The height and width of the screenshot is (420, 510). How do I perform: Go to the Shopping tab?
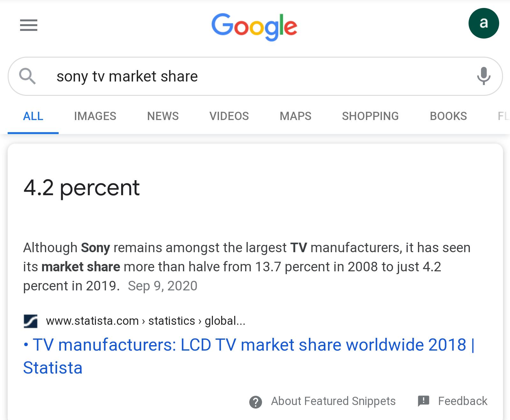click(370, 116)
